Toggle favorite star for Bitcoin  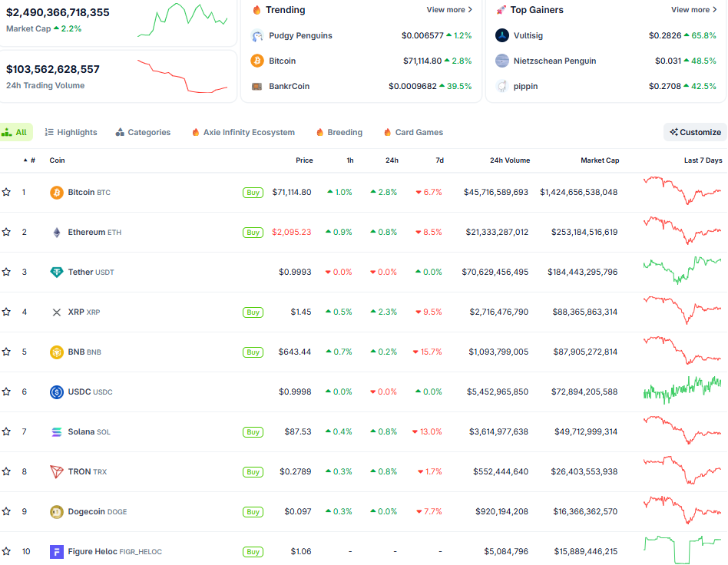6,193
